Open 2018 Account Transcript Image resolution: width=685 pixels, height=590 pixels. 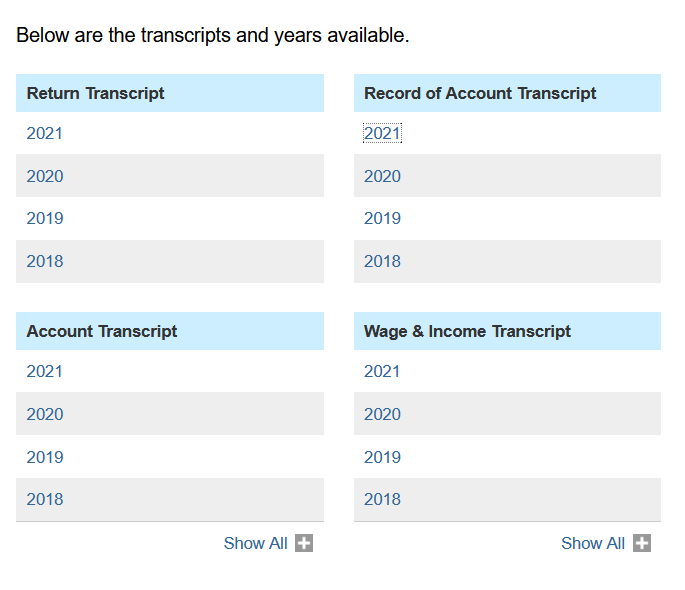(45, 499)
